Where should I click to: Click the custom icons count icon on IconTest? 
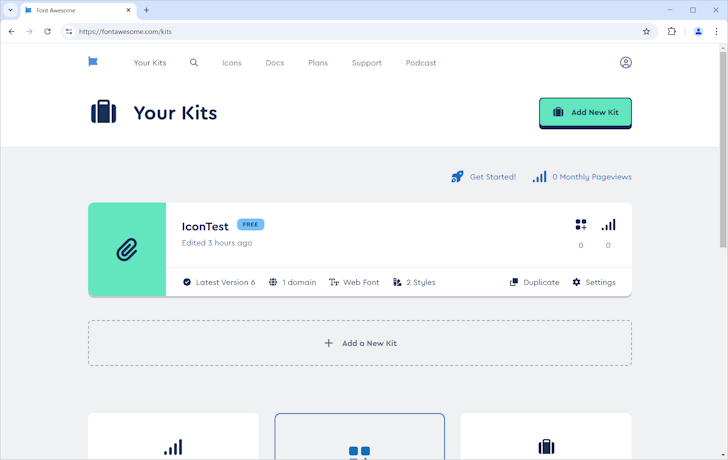[581, 225]
